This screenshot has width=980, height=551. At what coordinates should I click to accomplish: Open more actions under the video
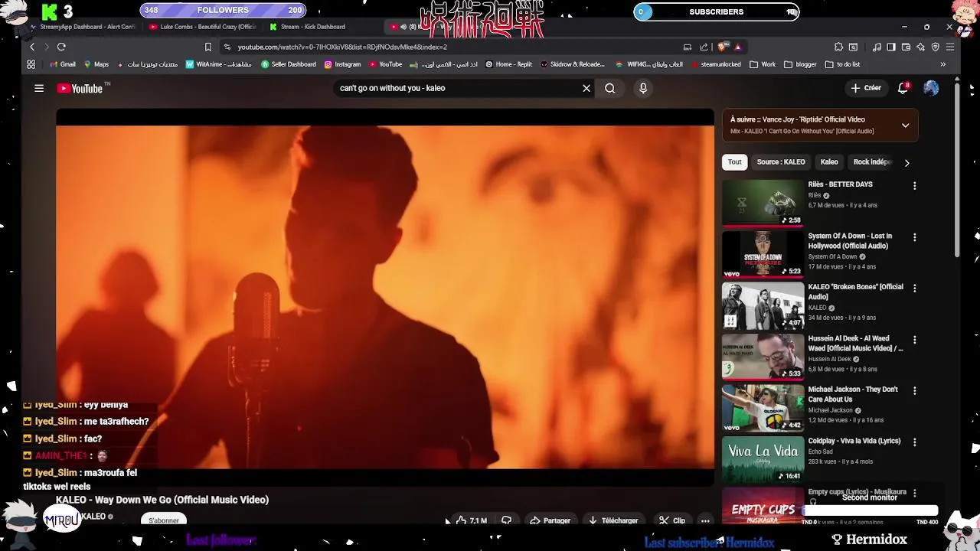[705, 520]
